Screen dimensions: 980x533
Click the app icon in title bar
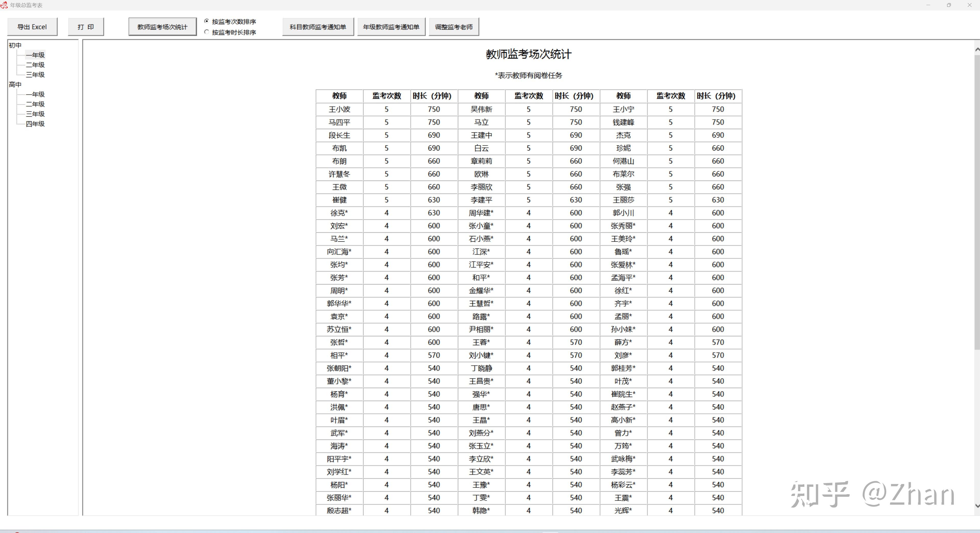pyautogui.click(x=4, y=5)
